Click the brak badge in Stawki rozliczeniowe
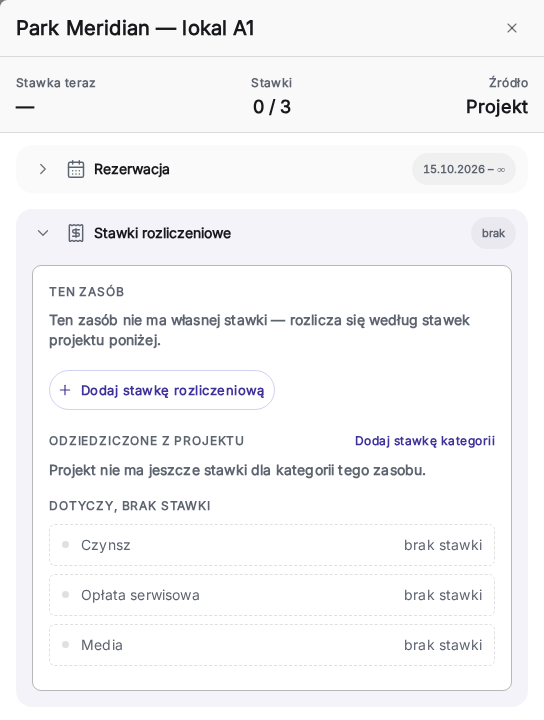The height and width of the screenshot is (720, 544). (x=493, y=233)
